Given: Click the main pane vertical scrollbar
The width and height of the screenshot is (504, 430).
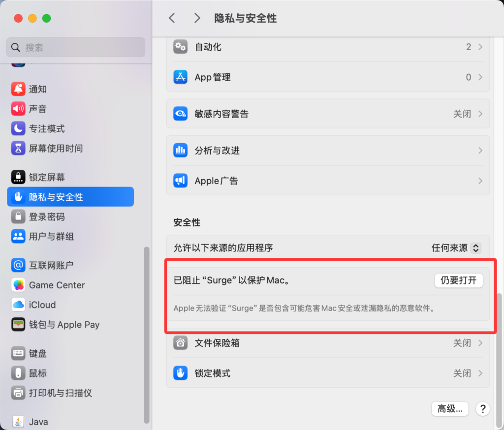Looking at the screenshot, I should click(x=500, y=360).
